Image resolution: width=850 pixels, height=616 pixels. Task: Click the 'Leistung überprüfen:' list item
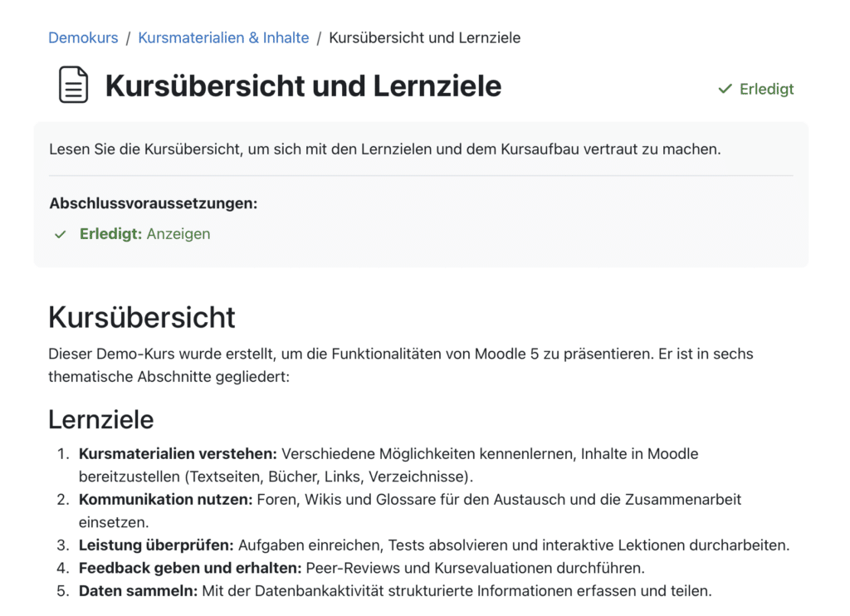156,545
